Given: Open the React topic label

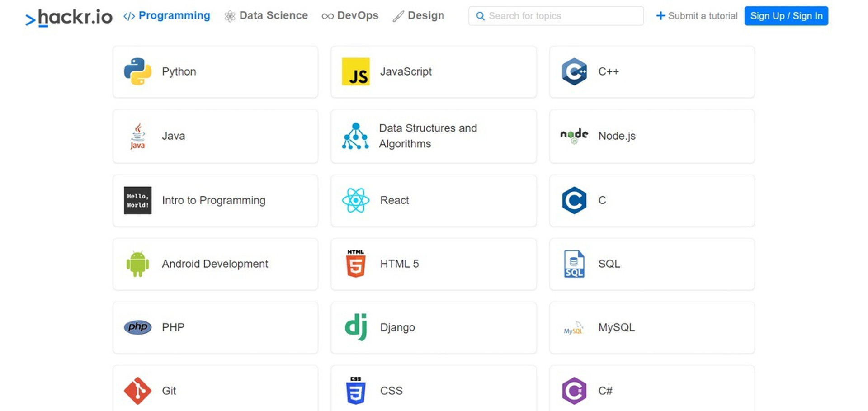Looking at the screenshot, I should pos(395,200).
